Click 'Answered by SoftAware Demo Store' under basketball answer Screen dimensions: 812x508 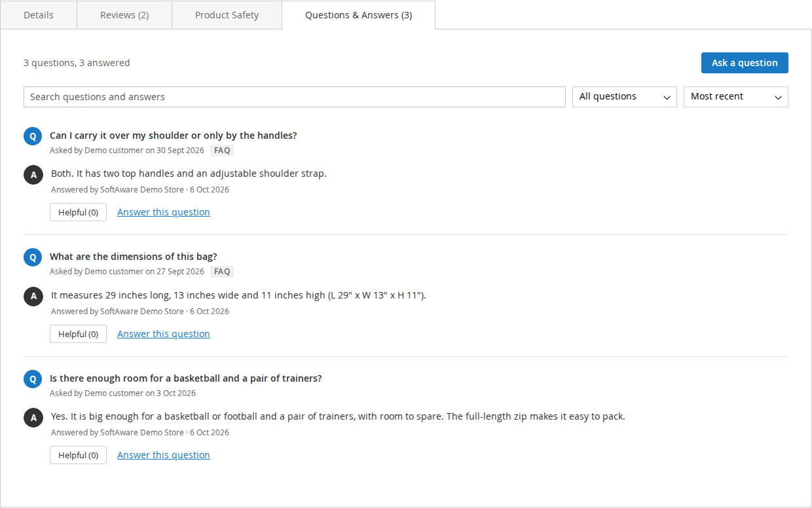point(118,433)
